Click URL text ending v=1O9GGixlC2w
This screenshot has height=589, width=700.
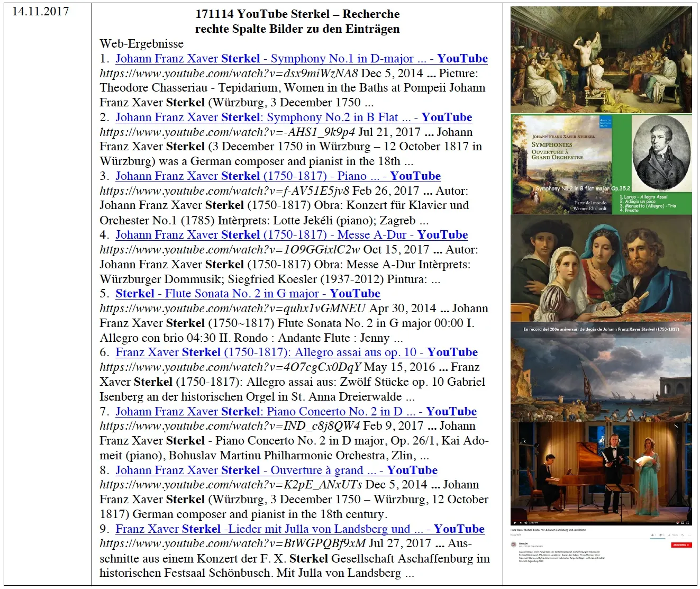click(x=230, y=249)
